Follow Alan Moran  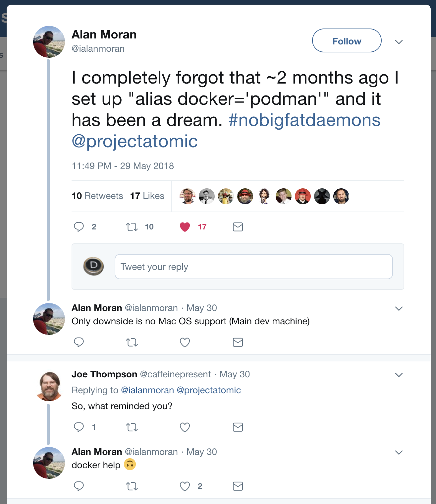(x=347, y=41)
